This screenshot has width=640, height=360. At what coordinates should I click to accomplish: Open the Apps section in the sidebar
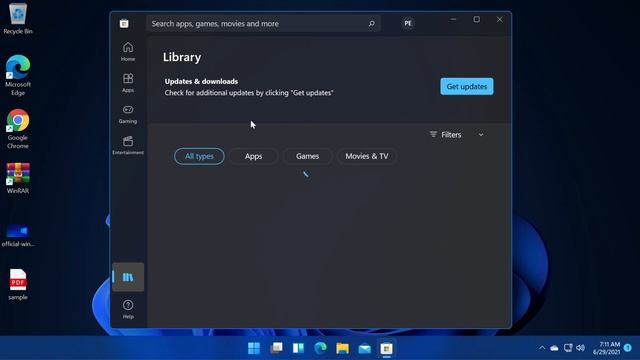point(128,82)
